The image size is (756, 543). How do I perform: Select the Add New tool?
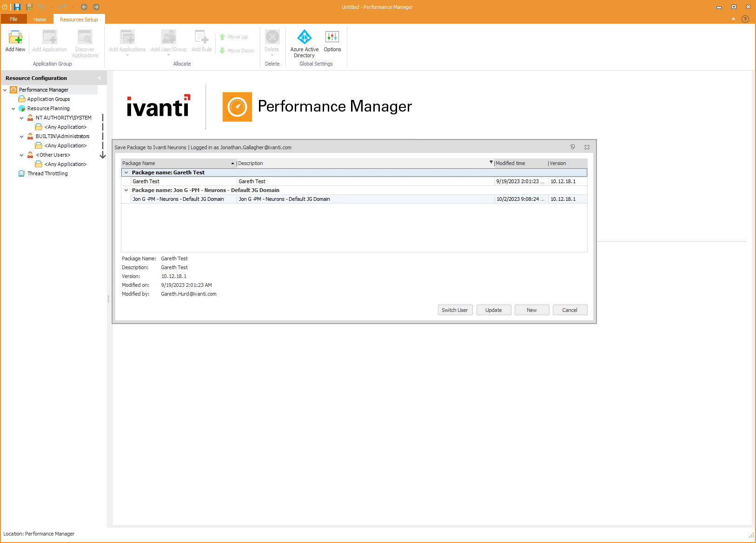coord(15,41)
